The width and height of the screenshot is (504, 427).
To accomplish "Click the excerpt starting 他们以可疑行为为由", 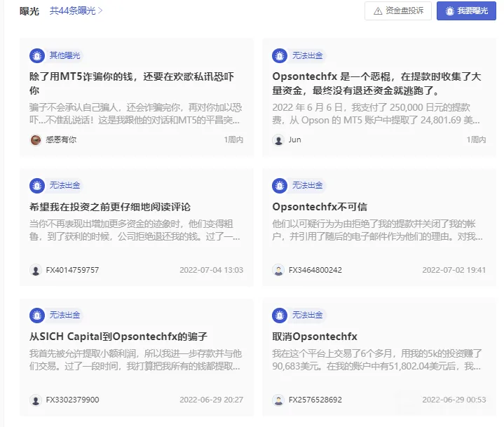I will (x=377, y=230).
